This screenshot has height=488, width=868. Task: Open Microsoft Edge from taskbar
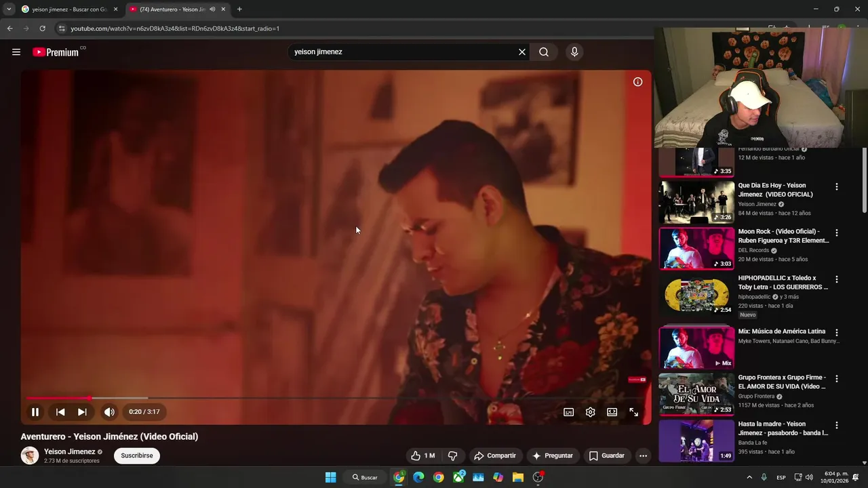click(x=418, y=477)
